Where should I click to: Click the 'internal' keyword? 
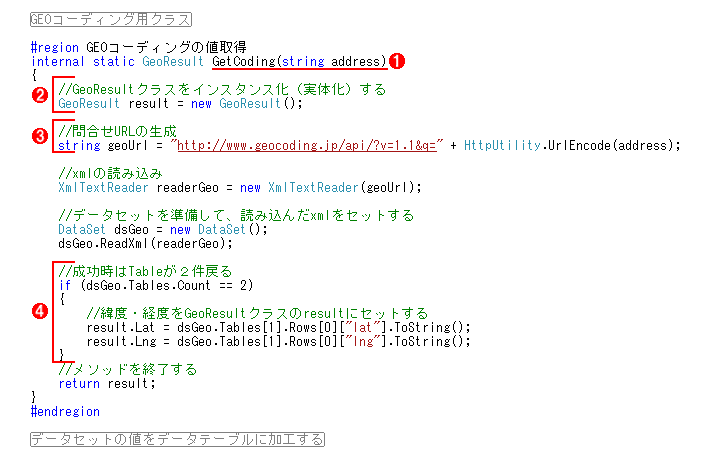point(58,61)
